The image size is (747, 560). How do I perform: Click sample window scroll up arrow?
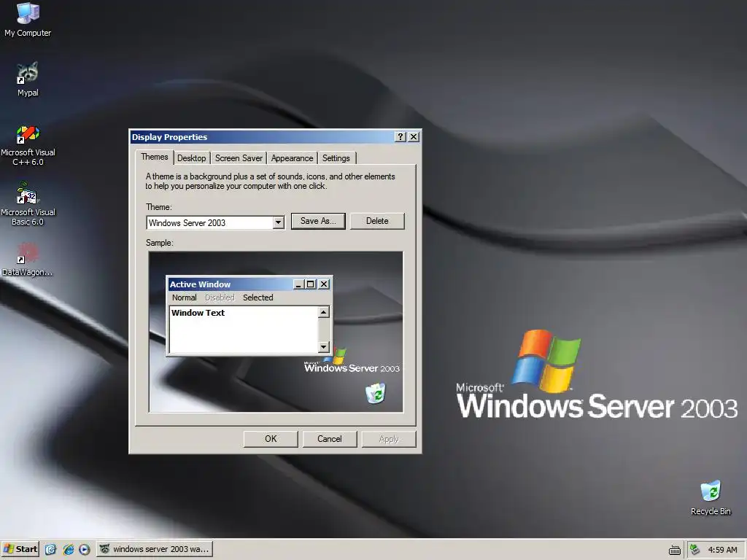[323, 312]
